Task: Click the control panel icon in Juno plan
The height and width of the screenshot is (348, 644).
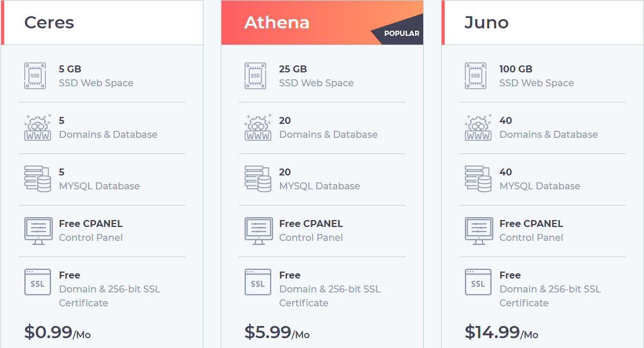Action: (478, 230)
